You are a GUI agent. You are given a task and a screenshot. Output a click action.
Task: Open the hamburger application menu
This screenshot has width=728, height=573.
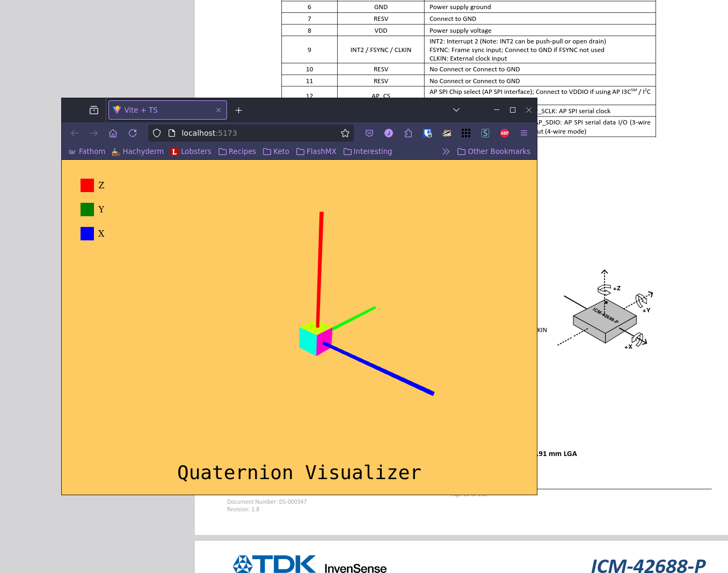(523, 133)
